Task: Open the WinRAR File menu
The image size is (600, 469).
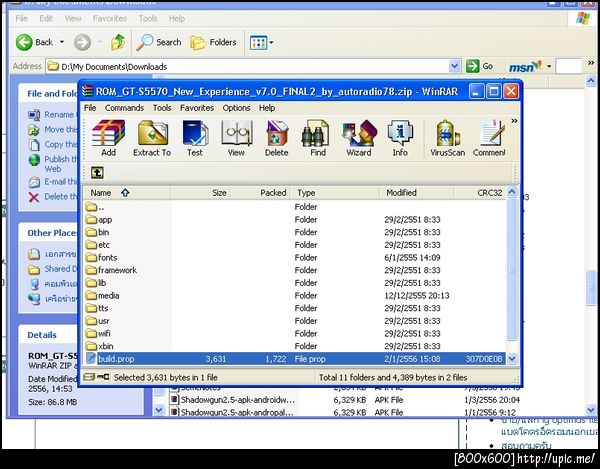Action: coord(90,108)
